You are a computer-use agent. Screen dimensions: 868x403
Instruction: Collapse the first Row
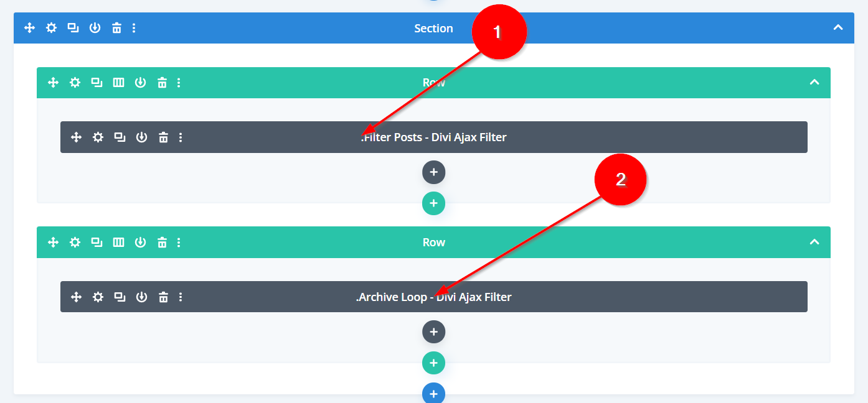[x=814, y=83]
